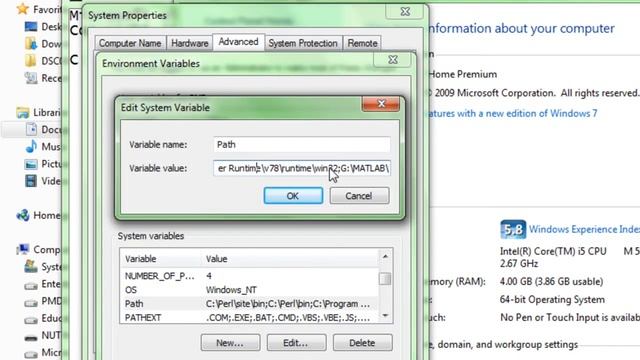Image resolution: width=640 pixels, height=360 pixels.
Task: Click the Value column header
Action: (290, 259)
